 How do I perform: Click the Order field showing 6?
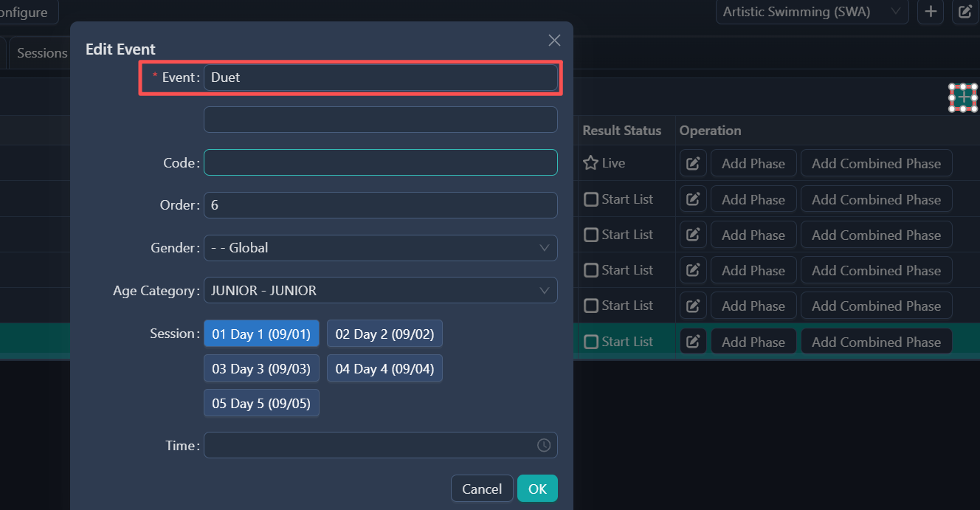(381, 205)
